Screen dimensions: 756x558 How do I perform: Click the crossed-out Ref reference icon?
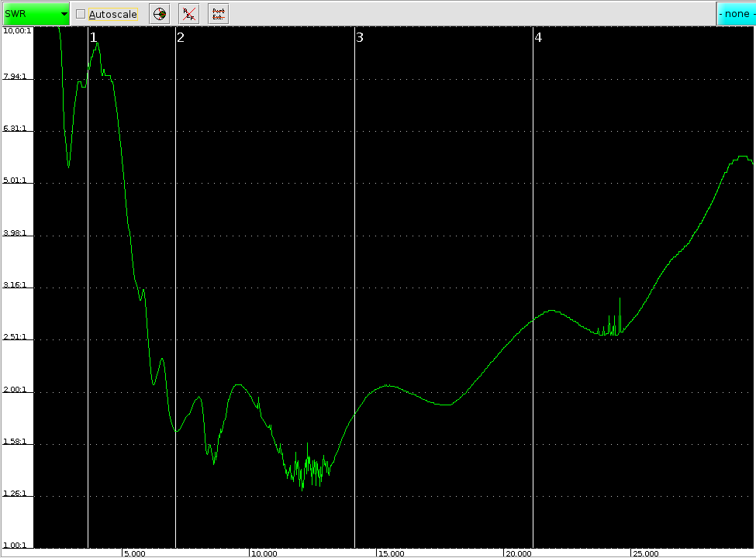(x=188, y=14)
